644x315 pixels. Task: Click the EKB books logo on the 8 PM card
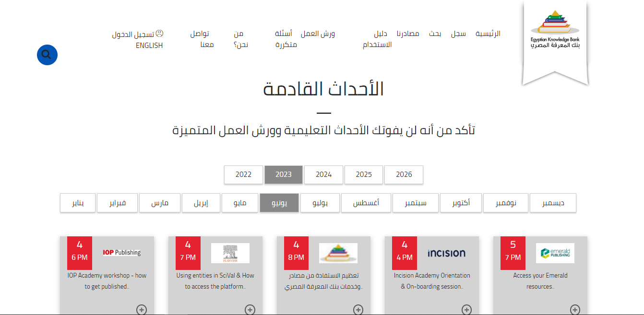click(338, 253)
